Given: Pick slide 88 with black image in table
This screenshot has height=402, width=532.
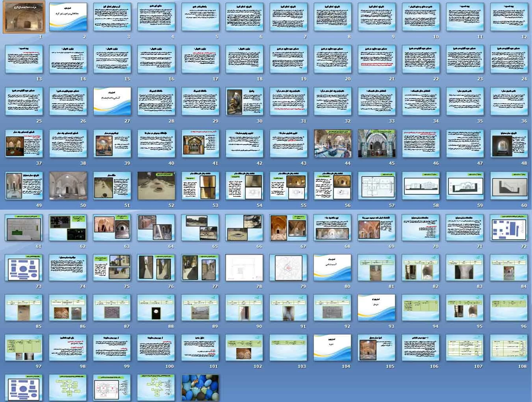Looking at the screenshot, I should [156, 308].
